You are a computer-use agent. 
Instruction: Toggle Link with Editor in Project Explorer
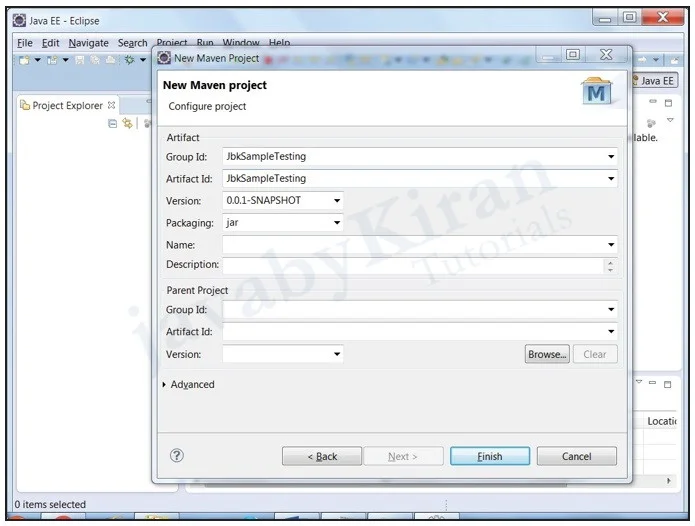128,124
